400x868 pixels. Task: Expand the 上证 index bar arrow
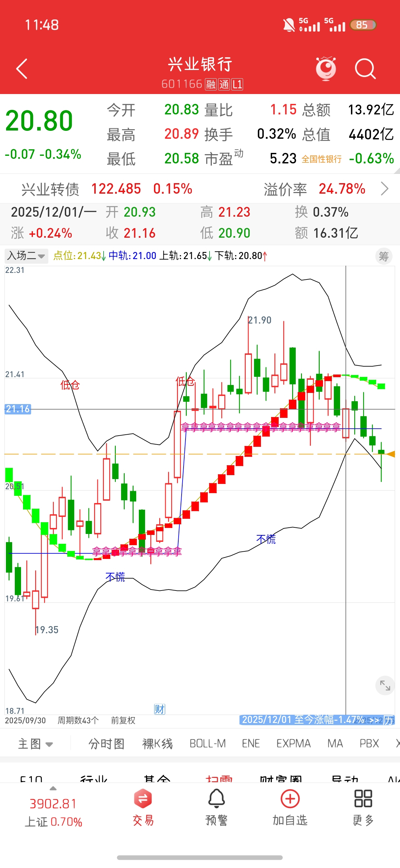[53, 789]
